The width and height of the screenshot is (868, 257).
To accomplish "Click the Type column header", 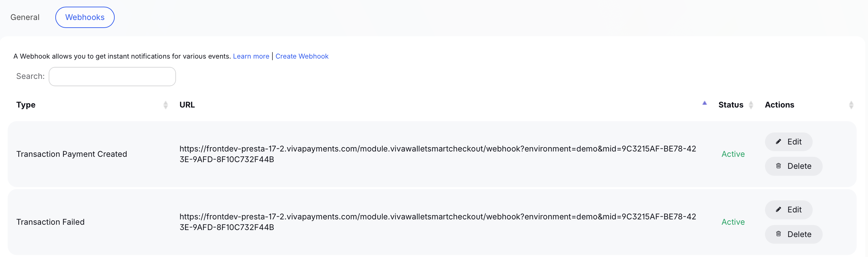I will (x=26, y=105).
